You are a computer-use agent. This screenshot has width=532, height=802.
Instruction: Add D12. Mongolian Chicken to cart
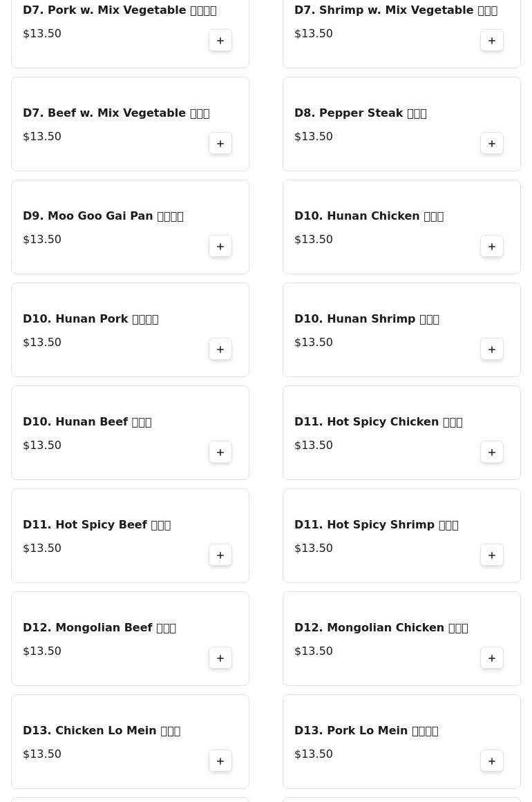coord(492,658)
